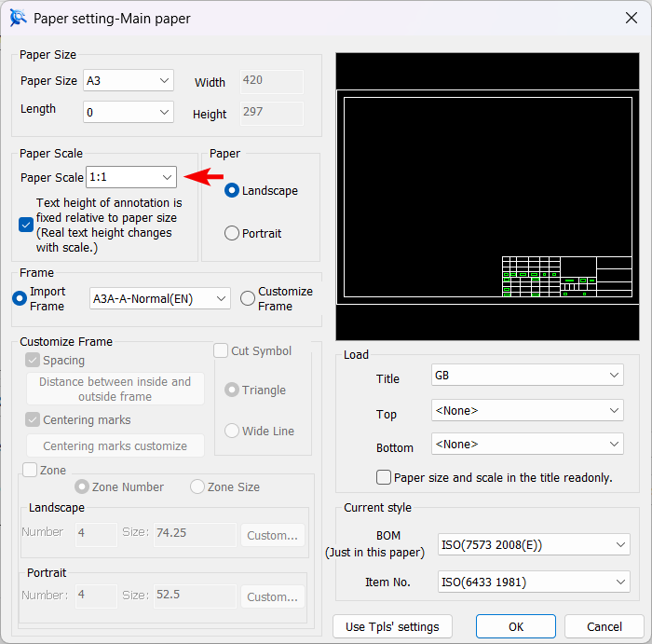Click Centering marks customize button

click(x=115, y=446)
